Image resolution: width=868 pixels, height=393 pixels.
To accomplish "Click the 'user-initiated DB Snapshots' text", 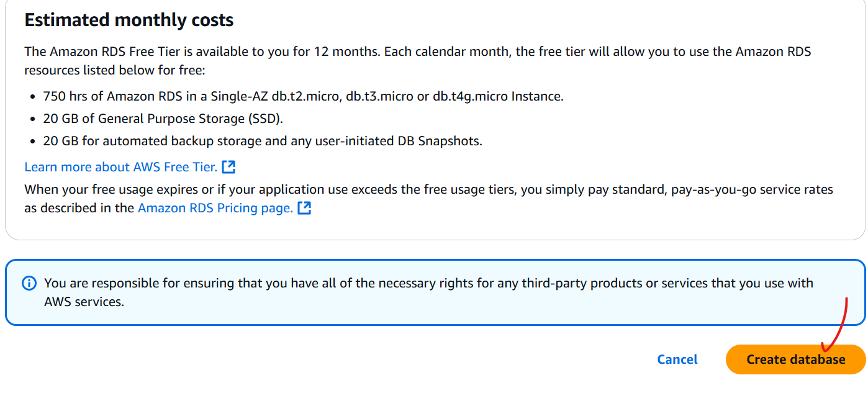I will tap(395, 141).
